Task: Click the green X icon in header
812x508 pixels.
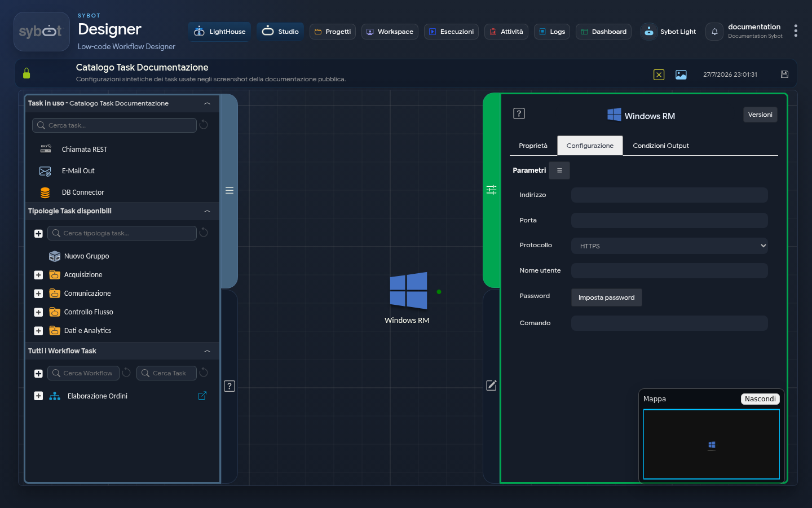Action: click(x=659, y=75)
